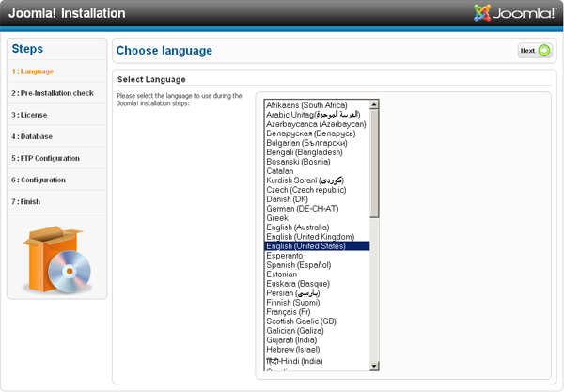The width and height of the screenshot is (564, 392).
Task: Click the green Next arrow icon
Action: click(544, 51)
